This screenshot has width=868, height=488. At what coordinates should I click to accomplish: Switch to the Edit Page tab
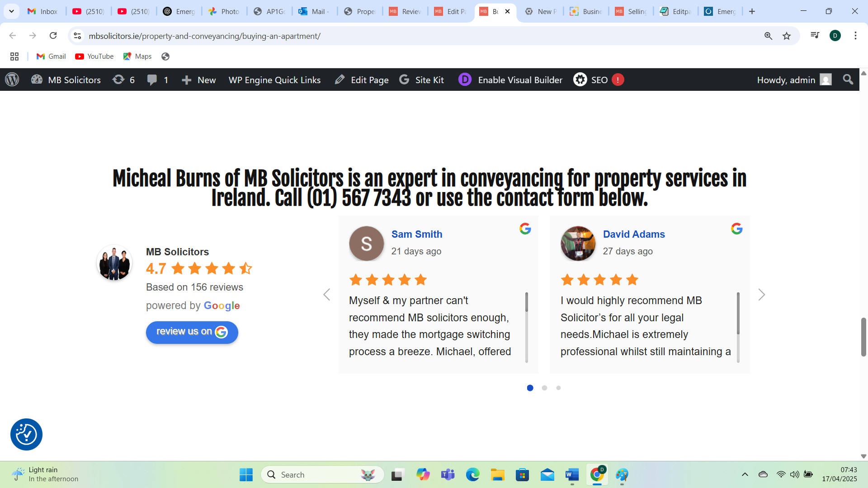tap(450, 11)
